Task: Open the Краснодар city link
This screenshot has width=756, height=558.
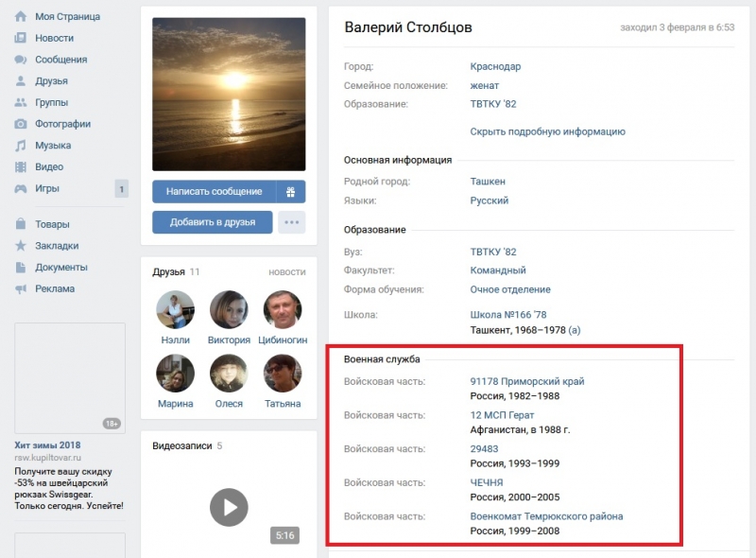Action: point(495,67)
